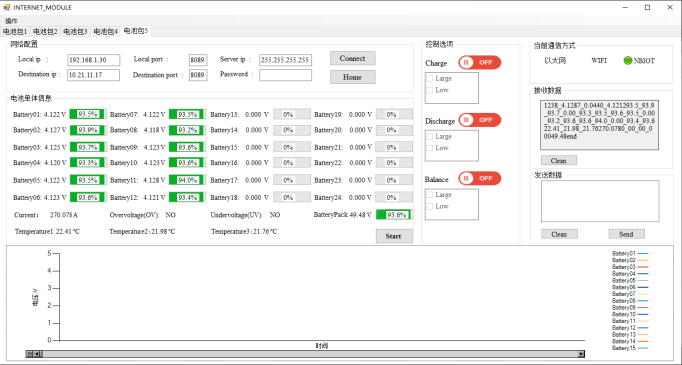Click the chart scrollbar right arrow

pos(581,354)
